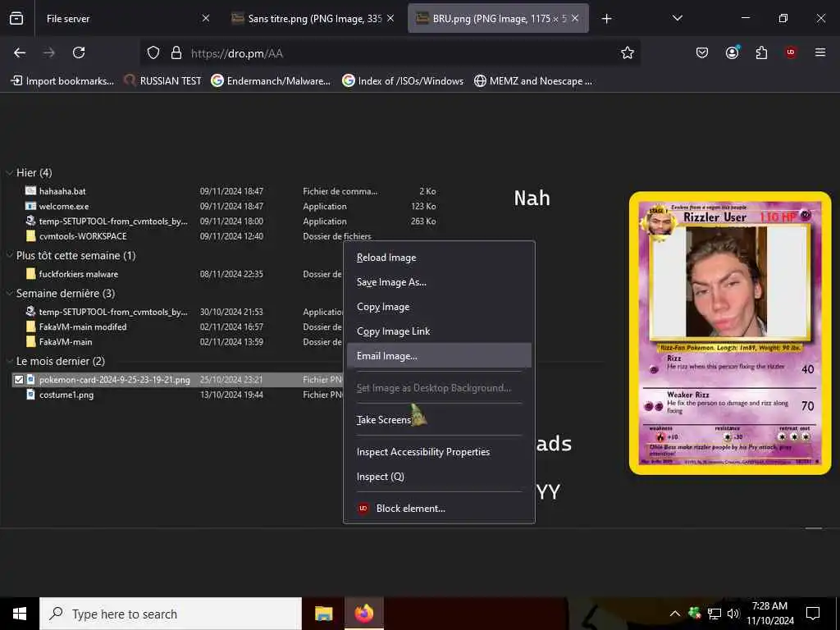Close the File server tab

tap(206, 18)
